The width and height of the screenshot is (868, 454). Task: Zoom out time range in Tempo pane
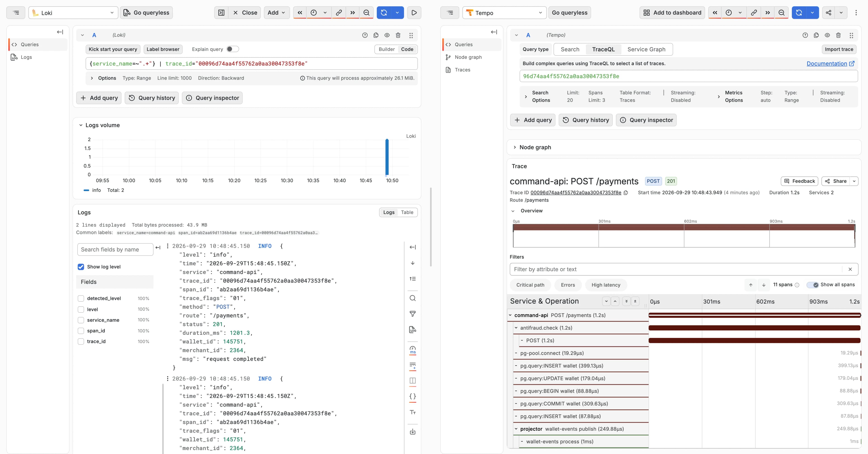click(782, 12)
